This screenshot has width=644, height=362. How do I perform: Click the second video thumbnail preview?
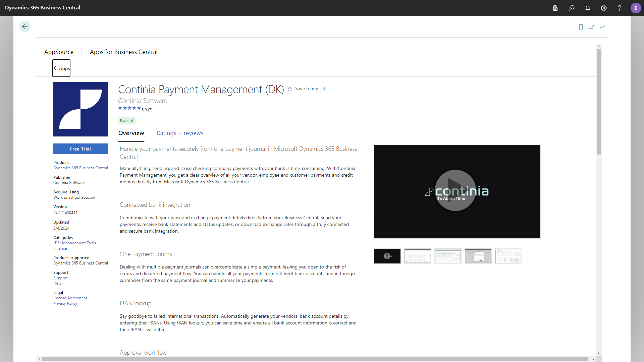point(418,256)
